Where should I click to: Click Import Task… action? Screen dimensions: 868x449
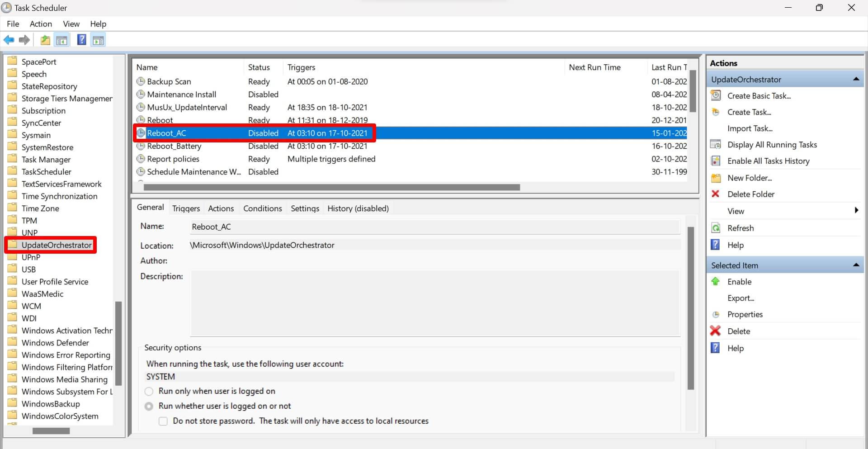click(750, 128)
